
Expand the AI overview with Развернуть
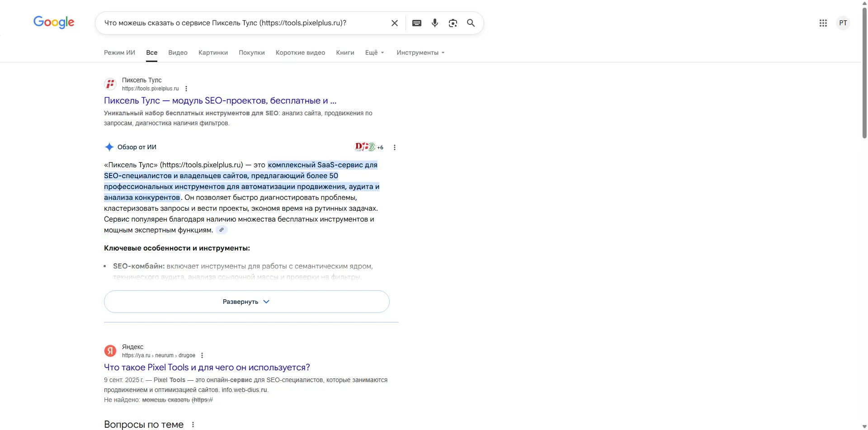pyautogui.click(x=246, y=301)
